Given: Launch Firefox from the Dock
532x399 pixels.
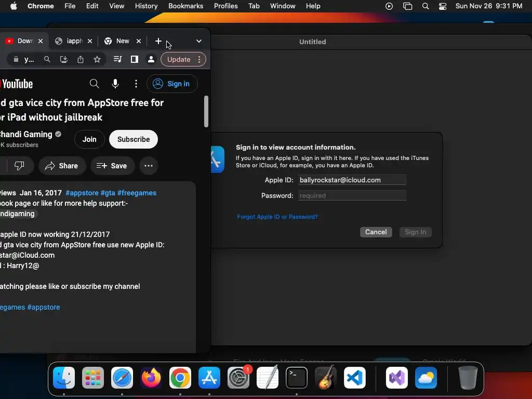Looking at the screenshot, I should (151, 378).
